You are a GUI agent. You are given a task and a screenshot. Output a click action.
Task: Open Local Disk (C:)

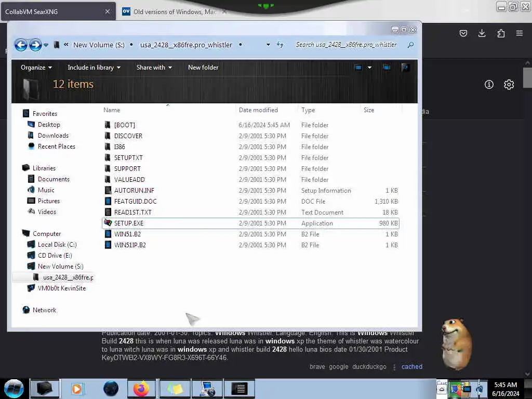click(x=57, y=245)
